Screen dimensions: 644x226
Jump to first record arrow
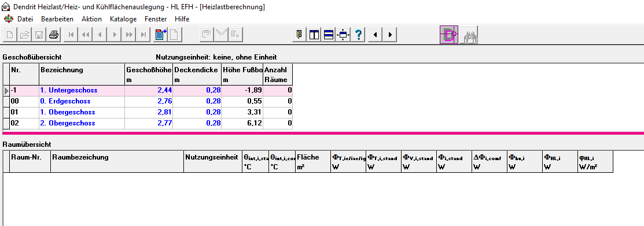click(x=71, y=35)
